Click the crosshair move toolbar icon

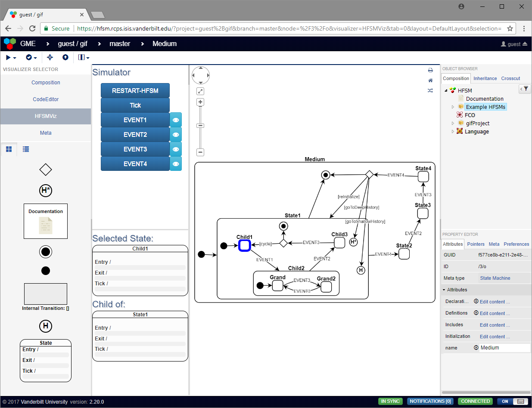(x=50, y=57)
